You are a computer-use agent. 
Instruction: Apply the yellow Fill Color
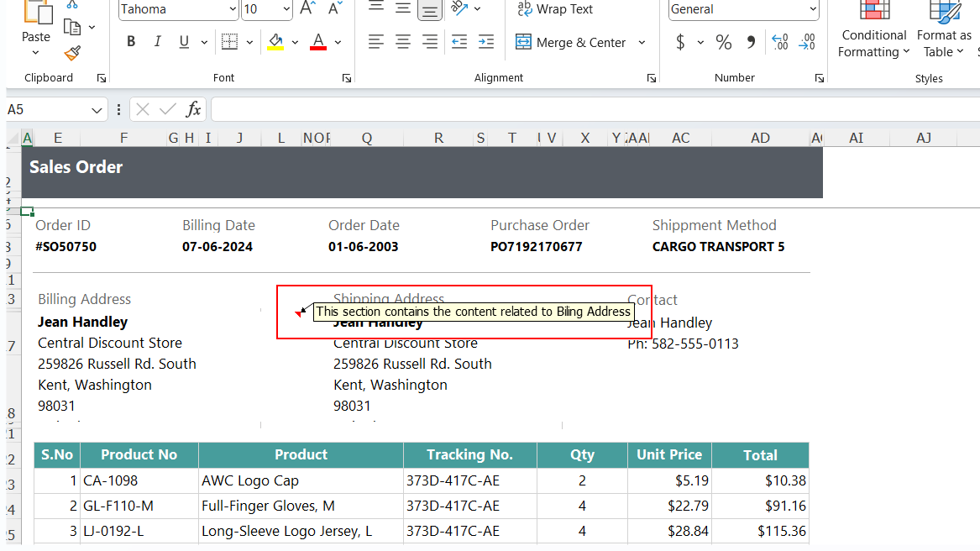(x=275, y=42)
